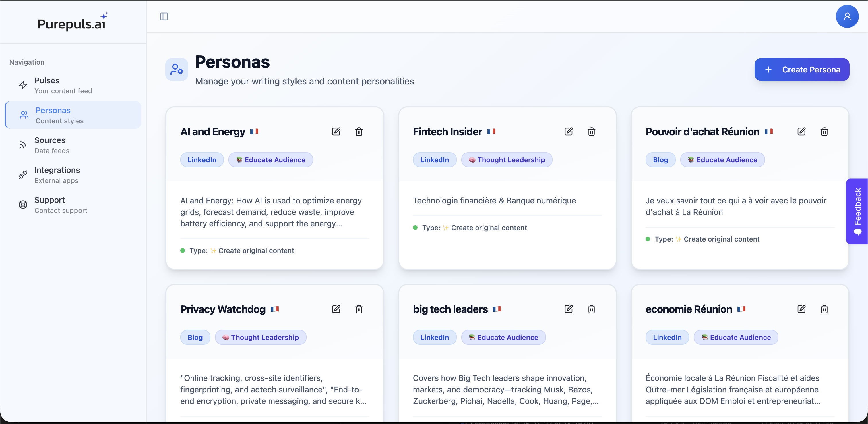Open Pulses from the navigation
The image size is (868, 424).
(x=46, y=85)
